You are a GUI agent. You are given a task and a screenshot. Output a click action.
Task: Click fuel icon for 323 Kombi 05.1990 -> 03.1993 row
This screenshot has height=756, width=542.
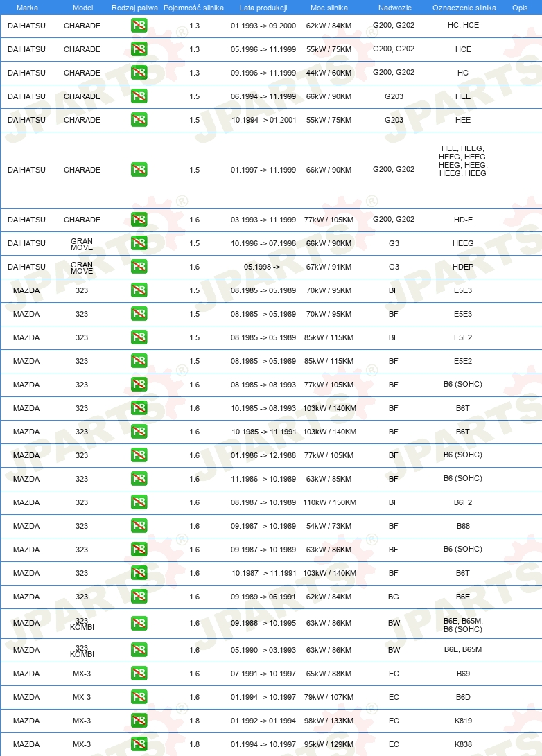(139, 650)
